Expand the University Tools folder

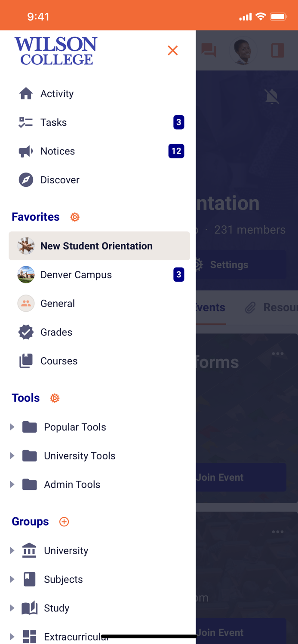point(12,456)
